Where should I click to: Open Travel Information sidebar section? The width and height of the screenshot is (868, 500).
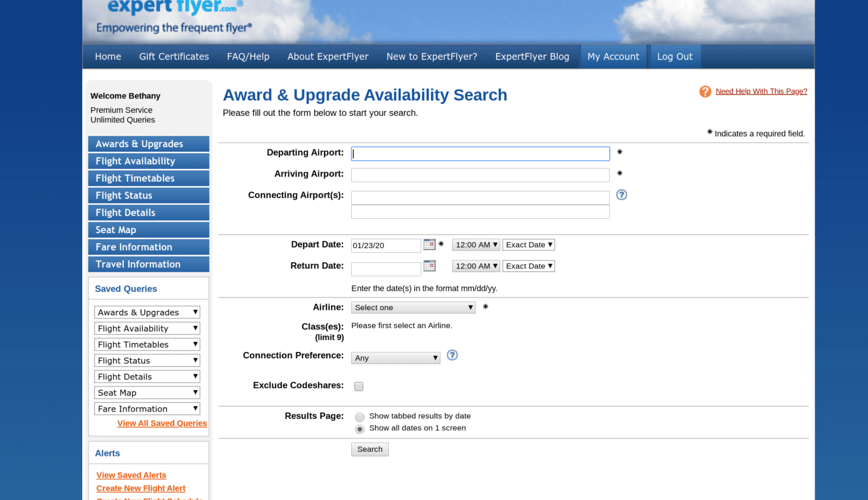(x=149, y=264)
